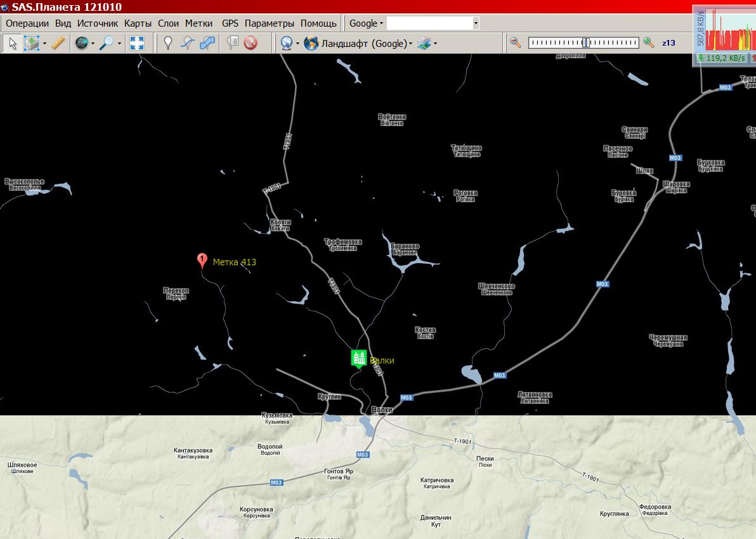756x539 pixels.
Task: Click the zoom in magnifier icon
Action: click(648, 42)
